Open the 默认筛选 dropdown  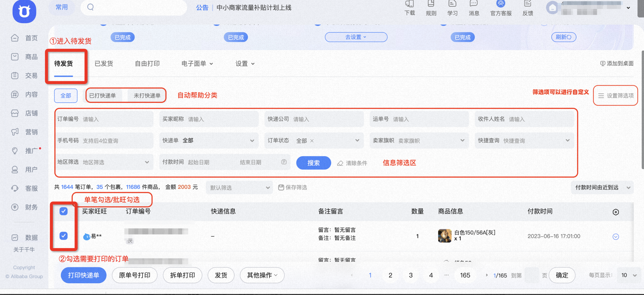(239, 188)
